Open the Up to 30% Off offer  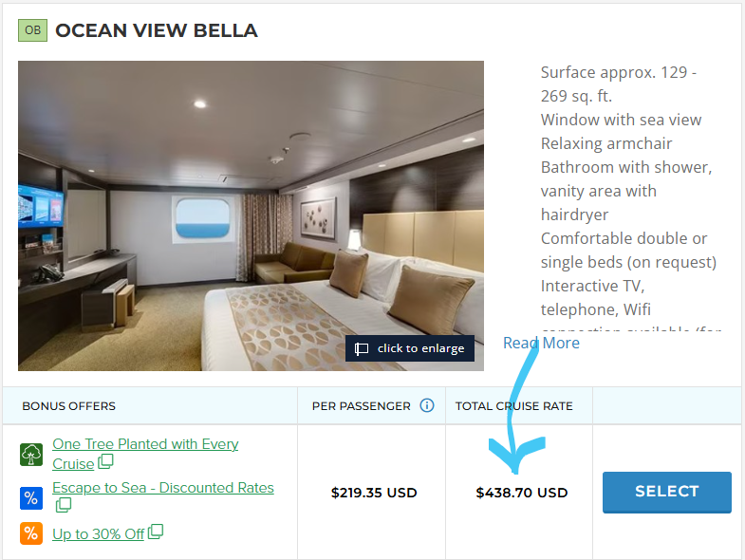tap(99, 534)
